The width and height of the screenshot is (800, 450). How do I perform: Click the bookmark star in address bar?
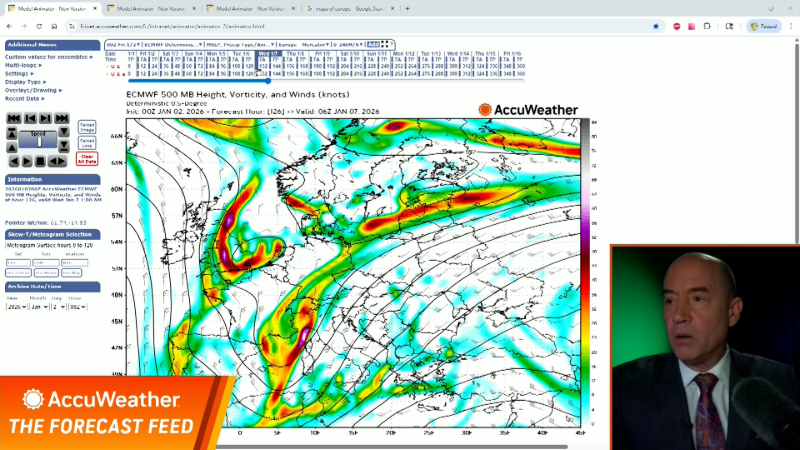coord(656,26)
